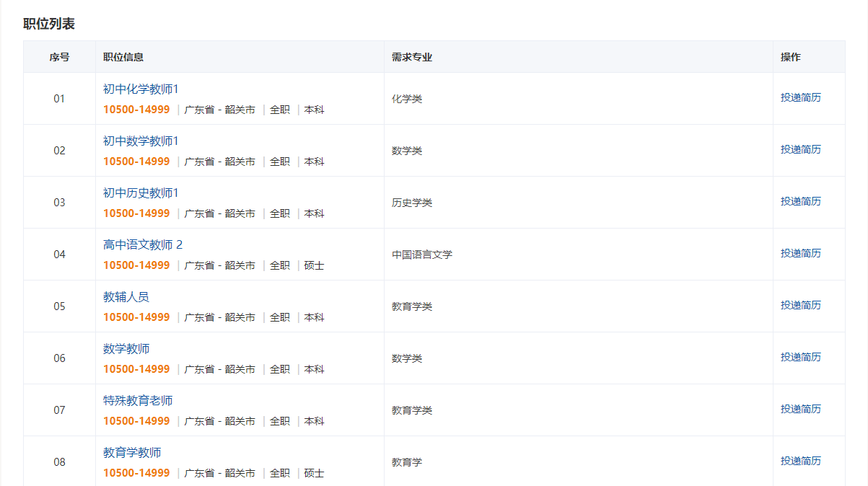Open the 初中化学教师1 job posting
The width and height of the screenshot is (868, 486).
tap(140, 89)
